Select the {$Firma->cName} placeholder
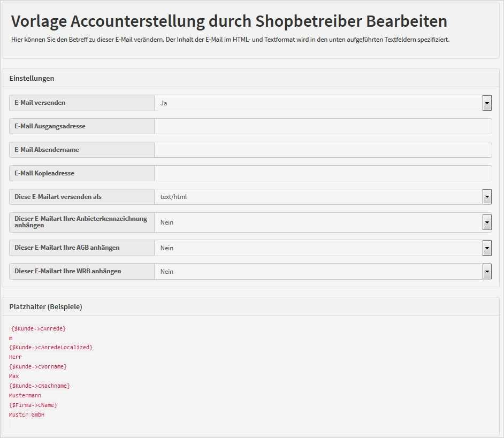This screenshot has height=438, width=504. (33, 405)
